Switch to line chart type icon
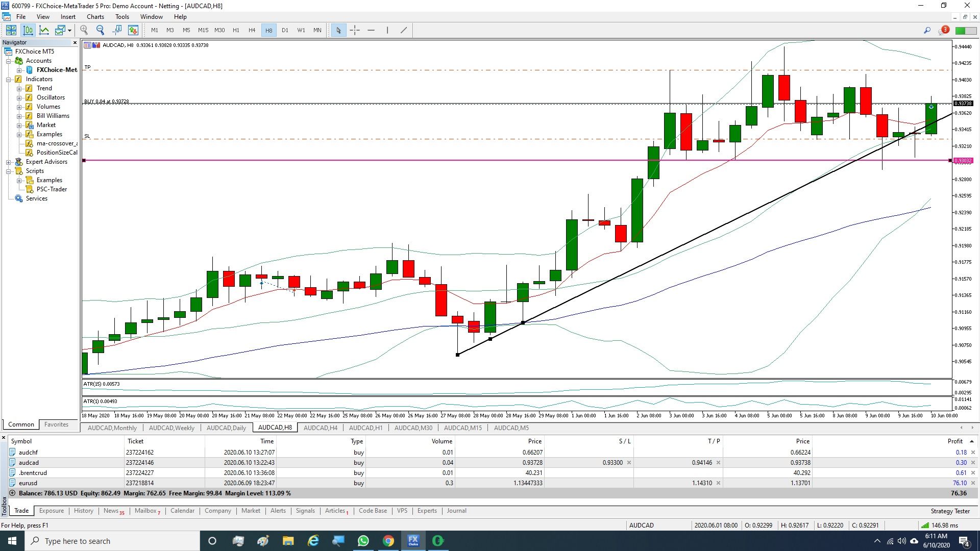The image size is (980, 551). 44,30
